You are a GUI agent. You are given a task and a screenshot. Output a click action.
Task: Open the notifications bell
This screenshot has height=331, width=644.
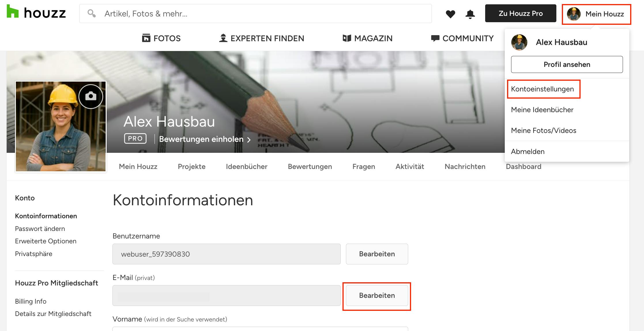pos(470,14)
